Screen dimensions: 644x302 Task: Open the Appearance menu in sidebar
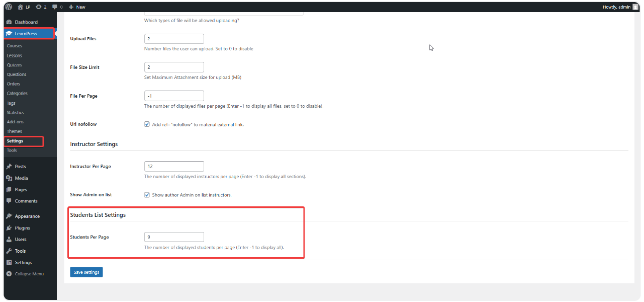click(x=27, y=216)
